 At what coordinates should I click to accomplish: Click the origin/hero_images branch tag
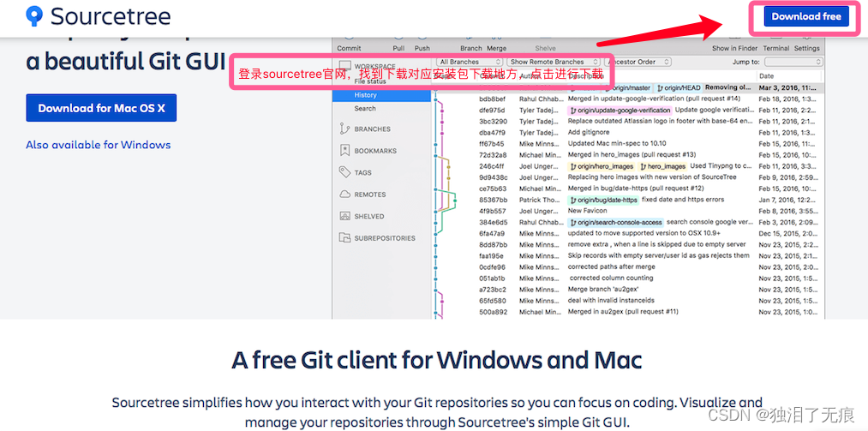point(602,166)
